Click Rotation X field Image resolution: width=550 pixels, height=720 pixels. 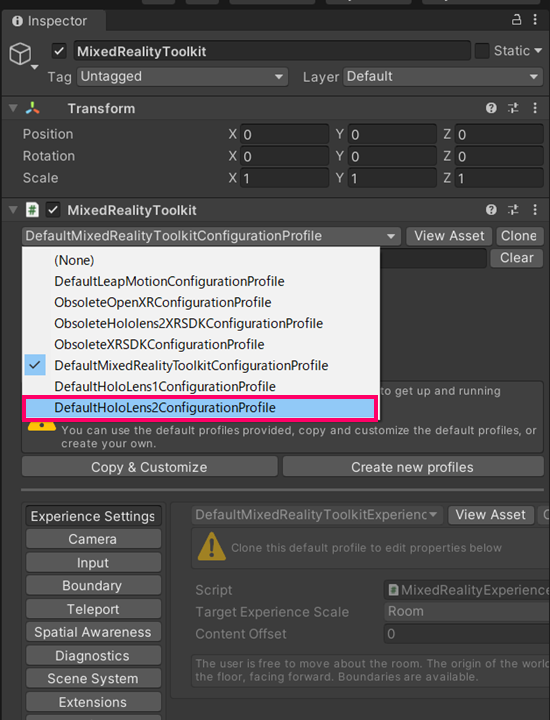pos(285,156)
